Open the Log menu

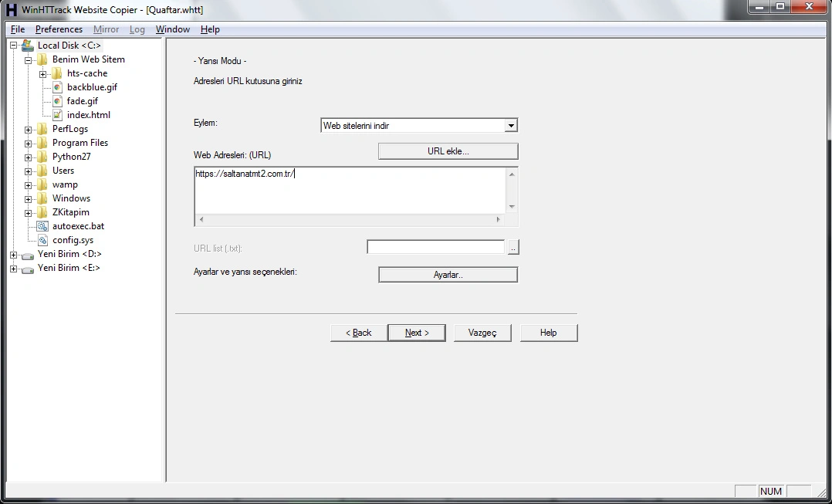137,29
